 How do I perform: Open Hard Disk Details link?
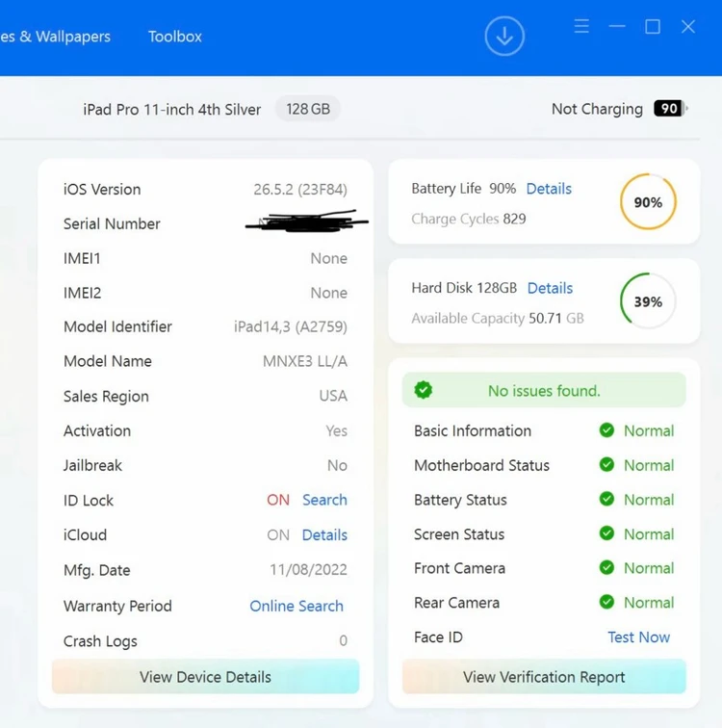[550, 288]
